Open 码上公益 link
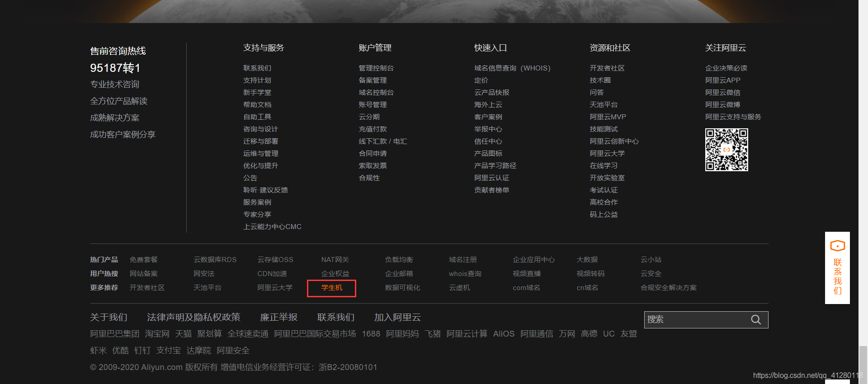The height and width of the screenshot is (384, 868). coord(604,215)
